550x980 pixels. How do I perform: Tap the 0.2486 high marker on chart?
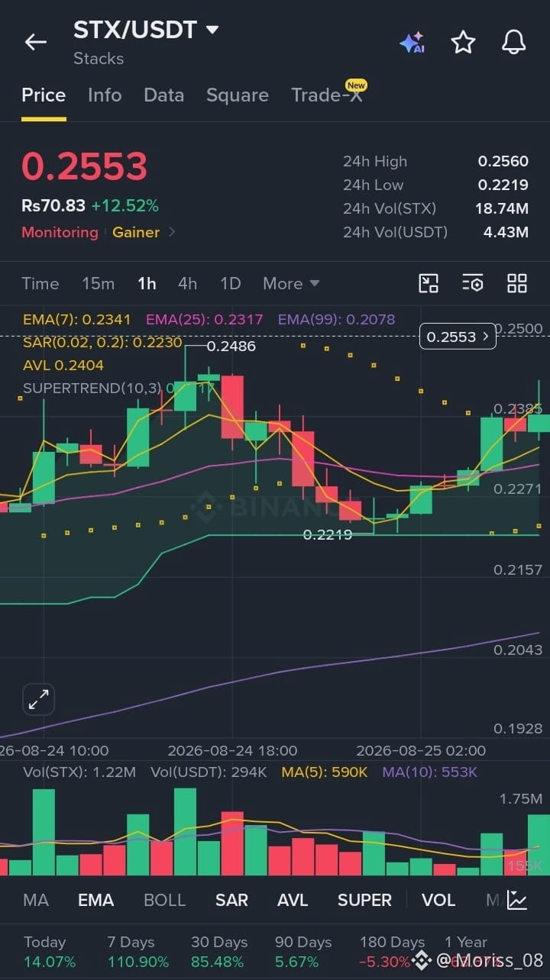(x=231, y=347)
